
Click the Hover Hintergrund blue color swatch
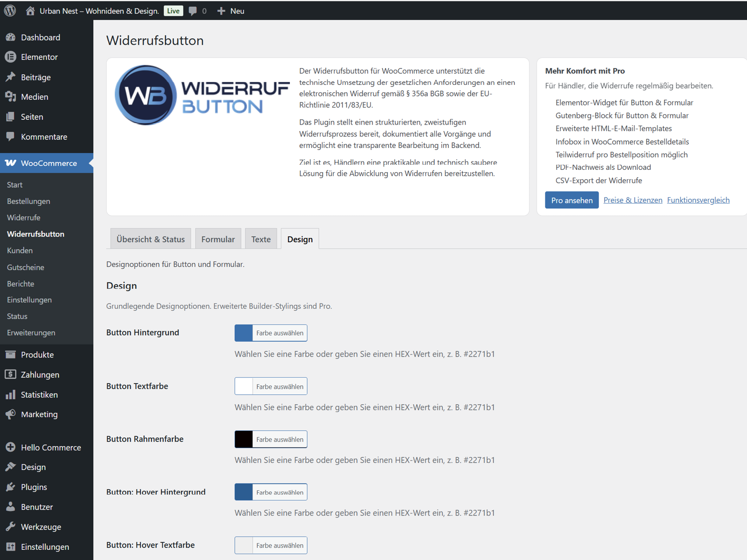[244, 492]
